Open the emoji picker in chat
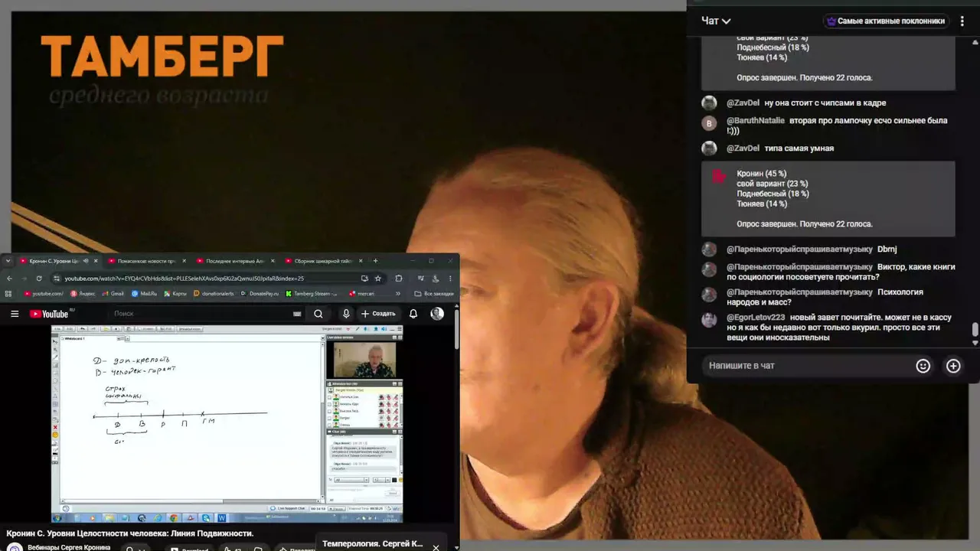980x551 pixels. pos(923,366)
